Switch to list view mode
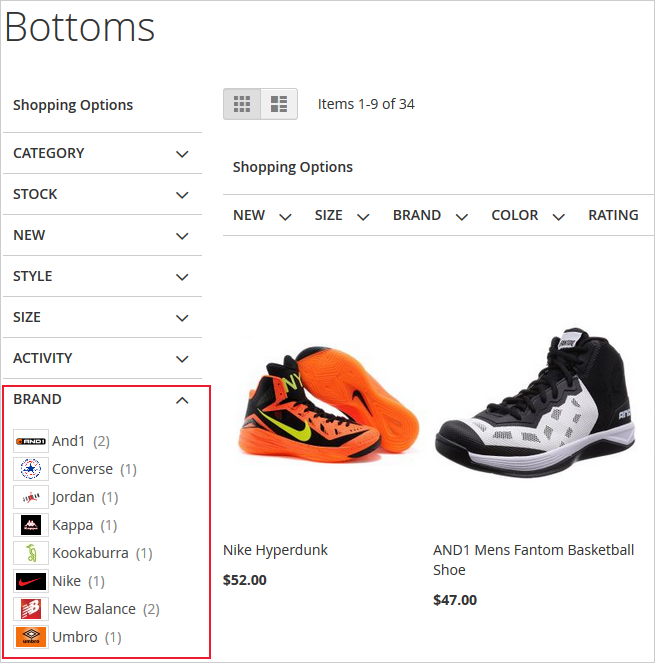 (279, 104)
